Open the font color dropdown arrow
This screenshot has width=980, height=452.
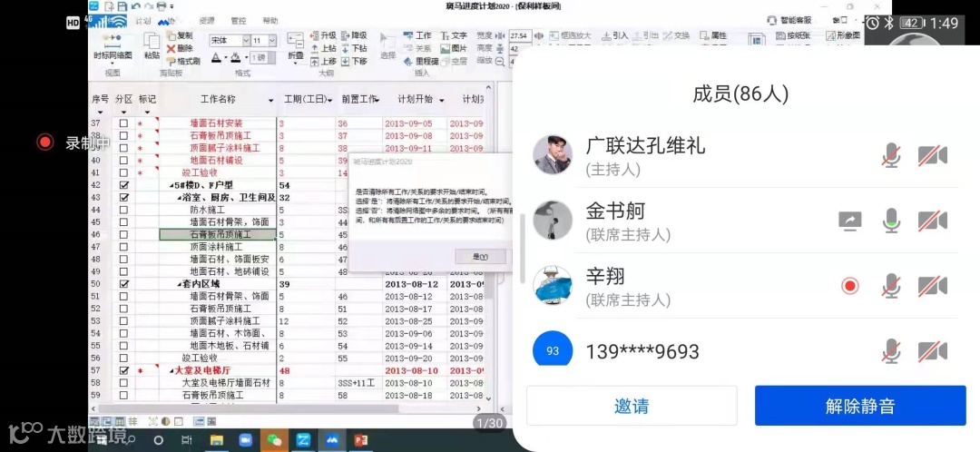[x=225, y=57]
